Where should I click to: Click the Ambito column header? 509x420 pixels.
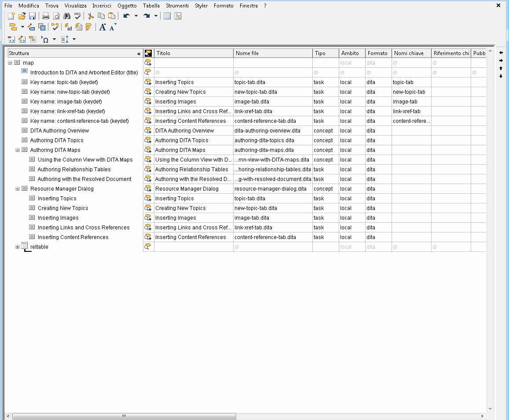[352, 53]
